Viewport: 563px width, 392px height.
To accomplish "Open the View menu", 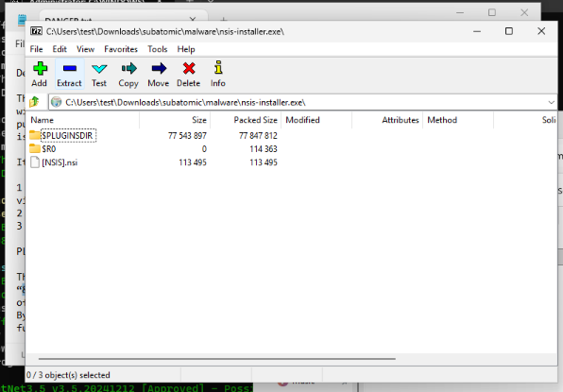I will pos(85,49).
